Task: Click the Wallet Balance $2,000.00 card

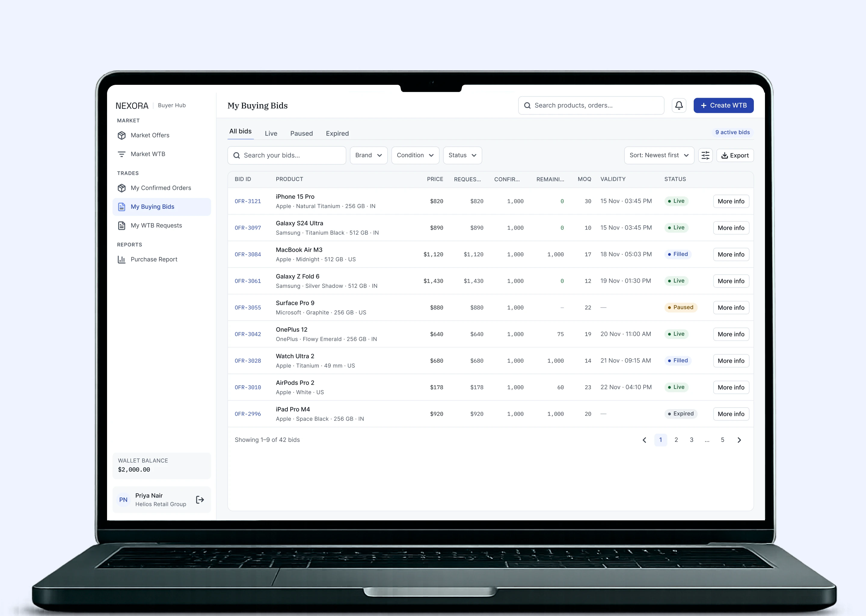Action: tap(162, 465)
